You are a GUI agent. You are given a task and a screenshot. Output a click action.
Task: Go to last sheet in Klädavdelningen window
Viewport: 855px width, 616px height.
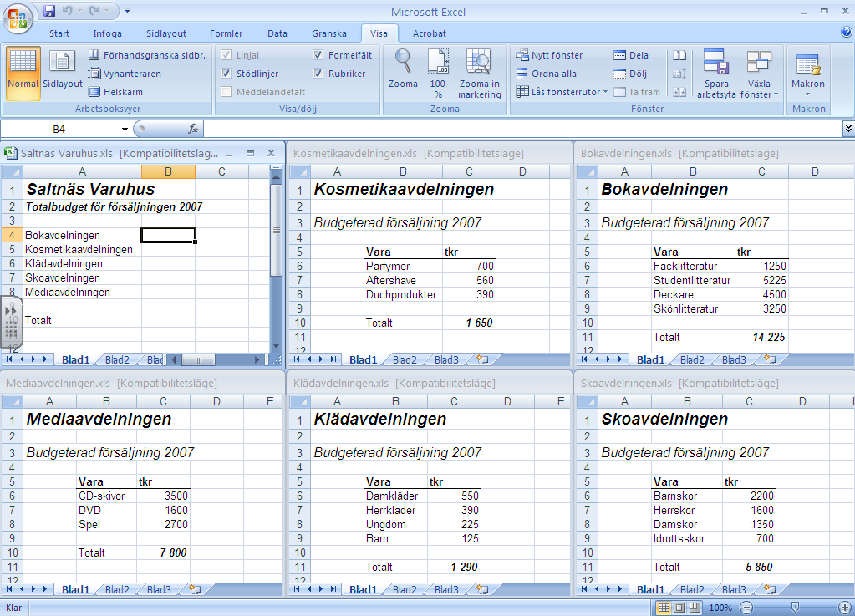tap(333, 590)
